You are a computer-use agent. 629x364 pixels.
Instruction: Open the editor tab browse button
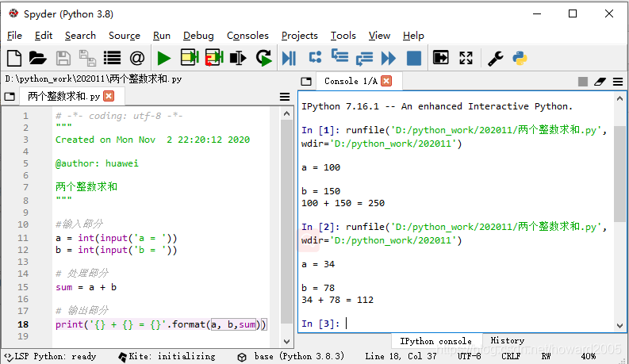(10, 97)
